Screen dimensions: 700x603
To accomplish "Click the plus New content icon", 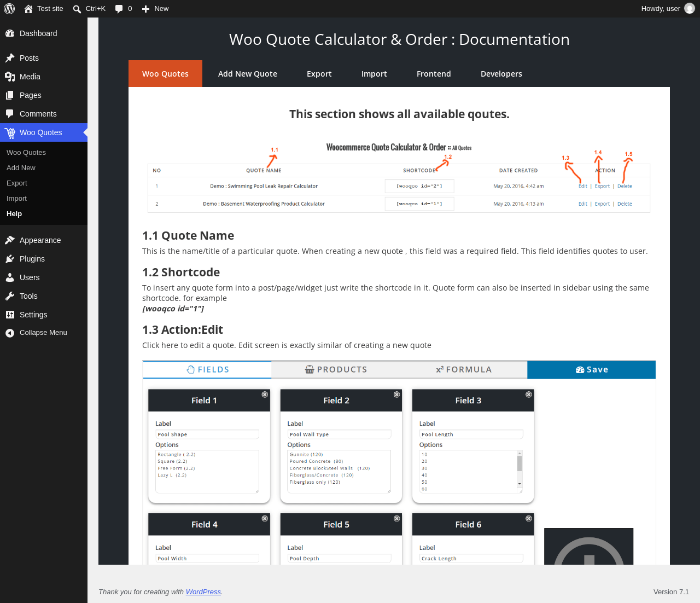I will click(145, 9).
